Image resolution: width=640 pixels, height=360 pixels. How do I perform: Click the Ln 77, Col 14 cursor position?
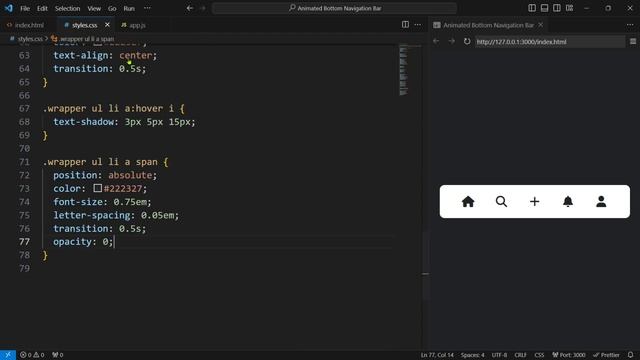437,355
